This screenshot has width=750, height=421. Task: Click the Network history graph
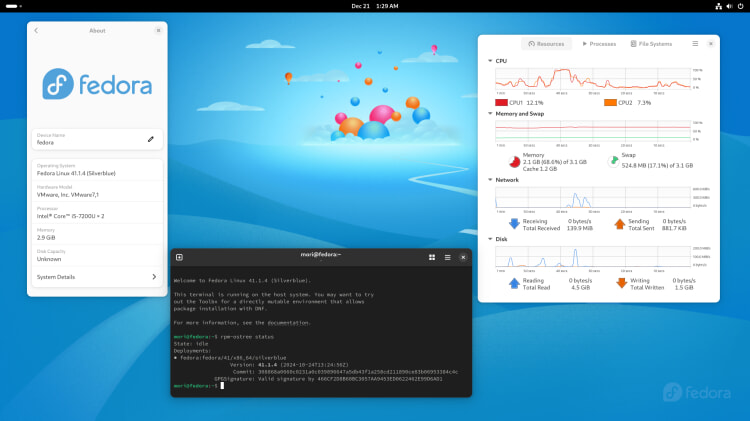[x=593, y=198]
